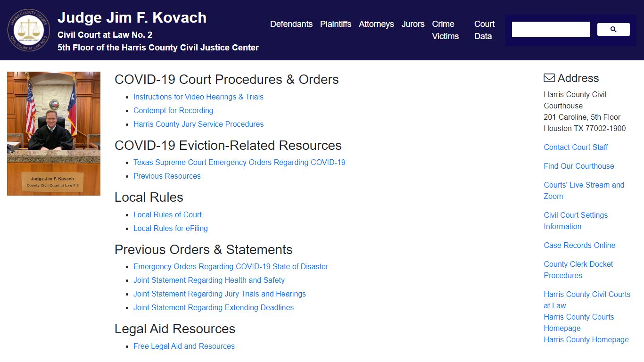Open the Contempt for Recording link
The width and height of the screenshot is (644, 362).
tap(173, 110)
